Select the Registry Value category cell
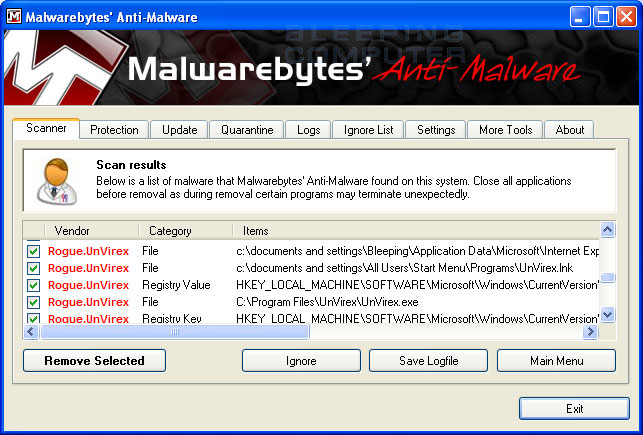 pos(176,285)
